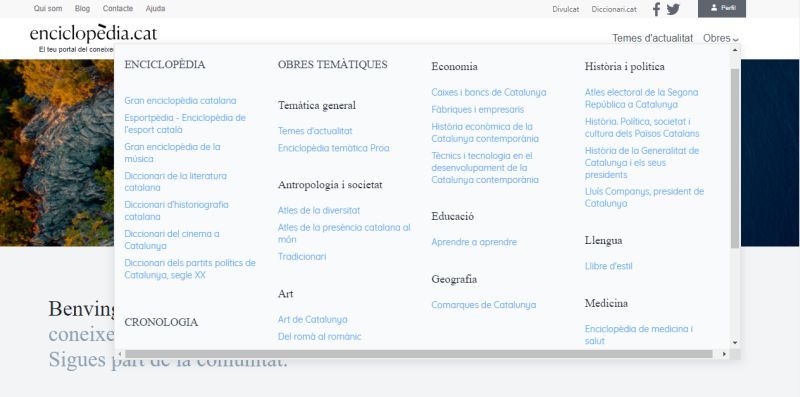This screenshot has height=397, width=800.
Task: Open Diccionari d'historiografia catalana
Action: 177,211
